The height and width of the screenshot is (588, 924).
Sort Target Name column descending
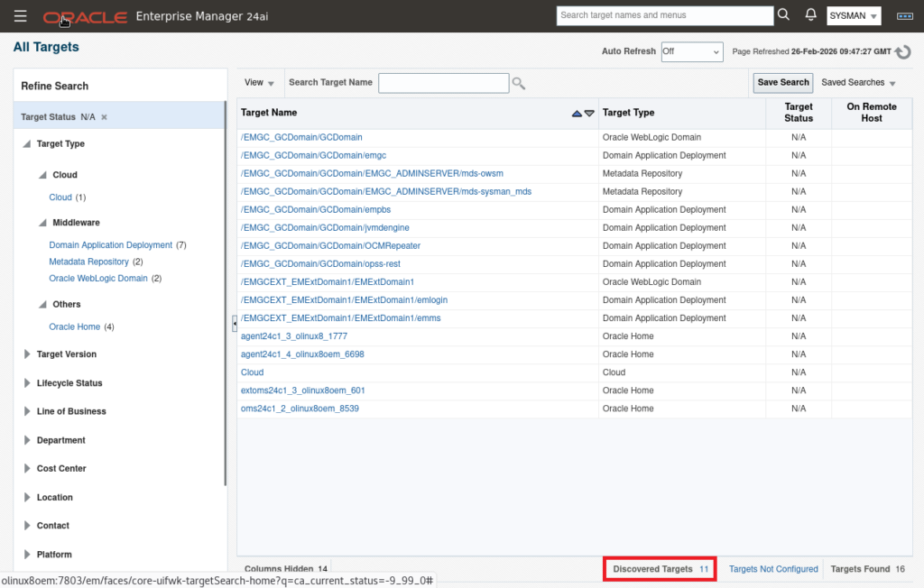click(589, 114)
